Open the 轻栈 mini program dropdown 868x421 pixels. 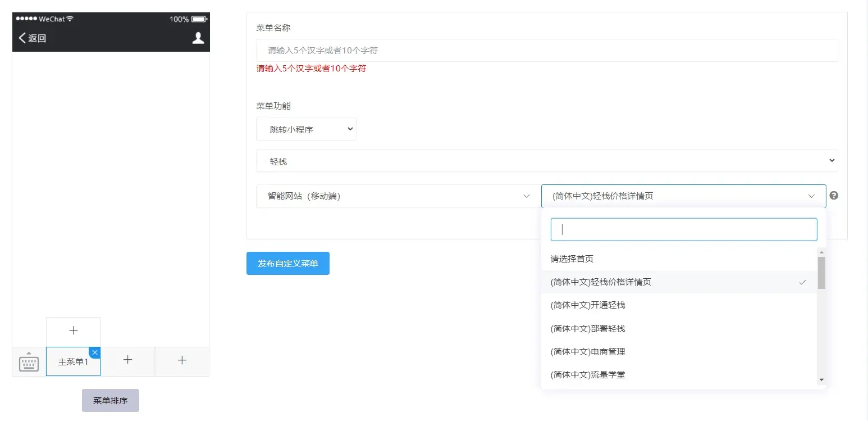(547, 161)
